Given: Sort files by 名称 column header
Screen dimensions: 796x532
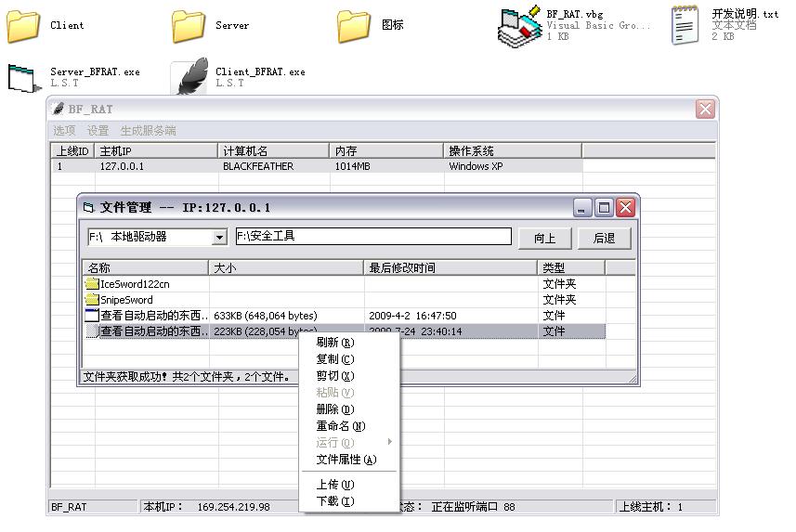Looking at the screenshot, I should pyautogui.click(x=146, y=267).
